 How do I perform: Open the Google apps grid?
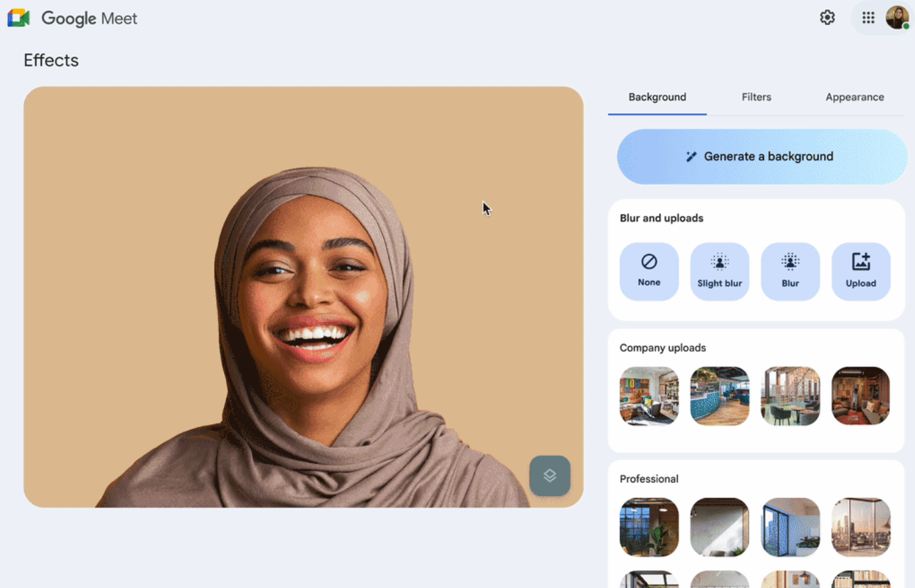[868, 18]
